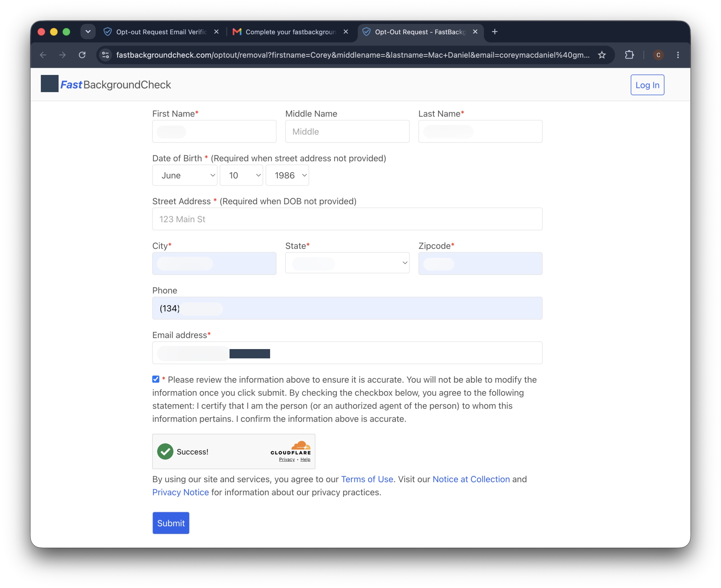Open the Extensions puzzle icon
This screenshot has height=588, width=721.
(x=629, y=55)
